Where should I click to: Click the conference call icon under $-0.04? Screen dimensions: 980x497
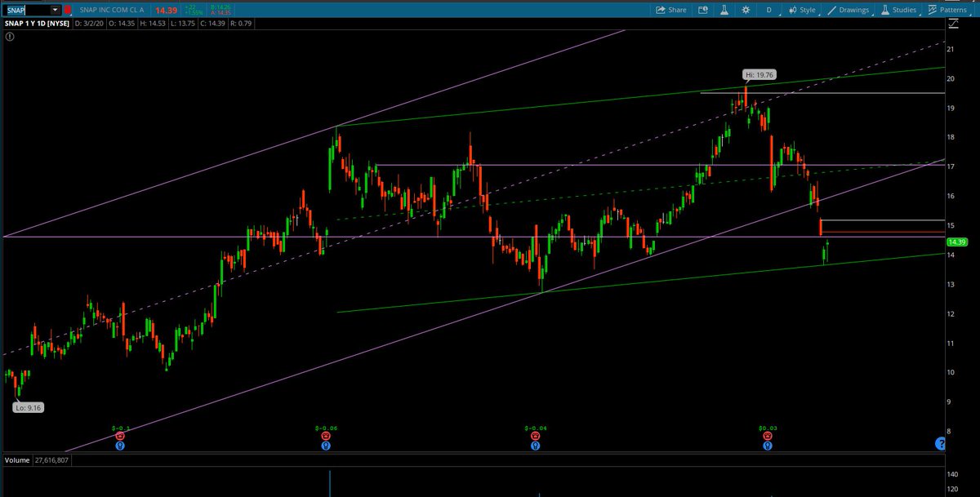click(x=535, y=437)
